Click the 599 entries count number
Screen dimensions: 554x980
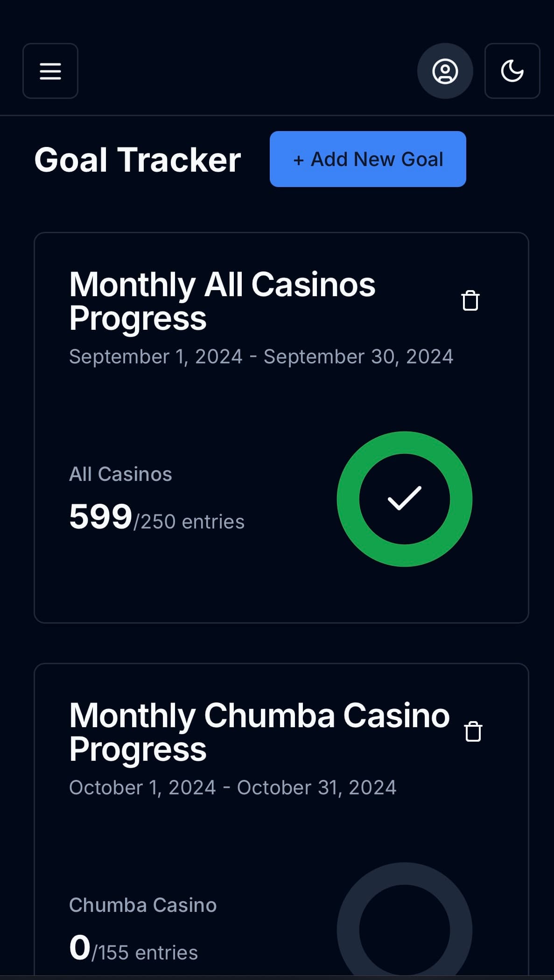100,517
